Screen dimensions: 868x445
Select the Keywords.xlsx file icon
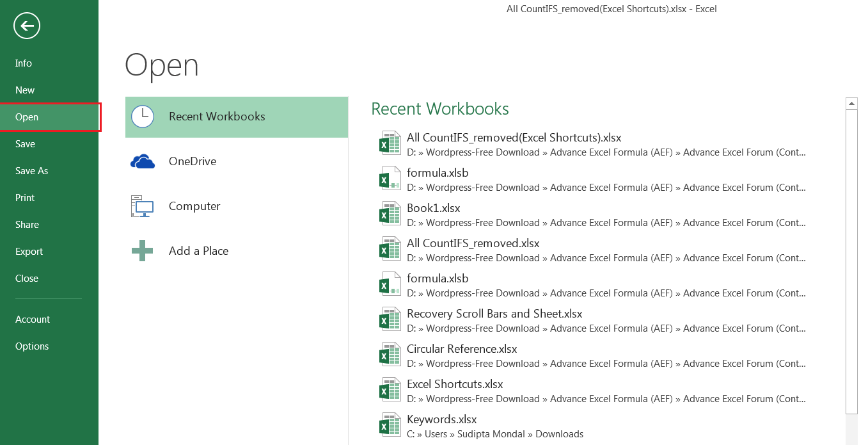pos(390,426)
